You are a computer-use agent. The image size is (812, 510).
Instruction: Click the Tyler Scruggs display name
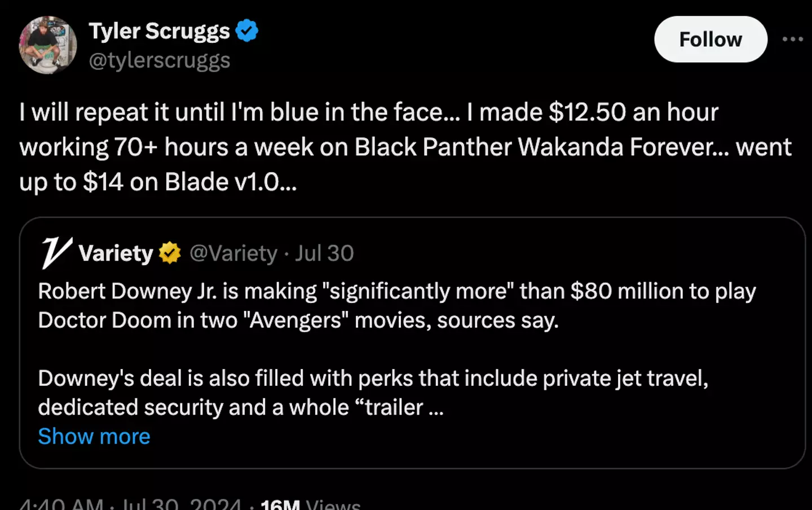159,31
